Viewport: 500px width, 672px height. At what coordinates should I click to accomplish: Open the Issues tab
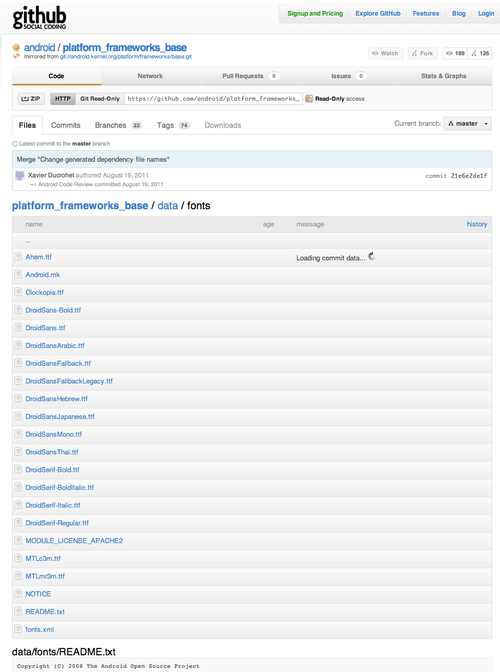pos(348,76)
